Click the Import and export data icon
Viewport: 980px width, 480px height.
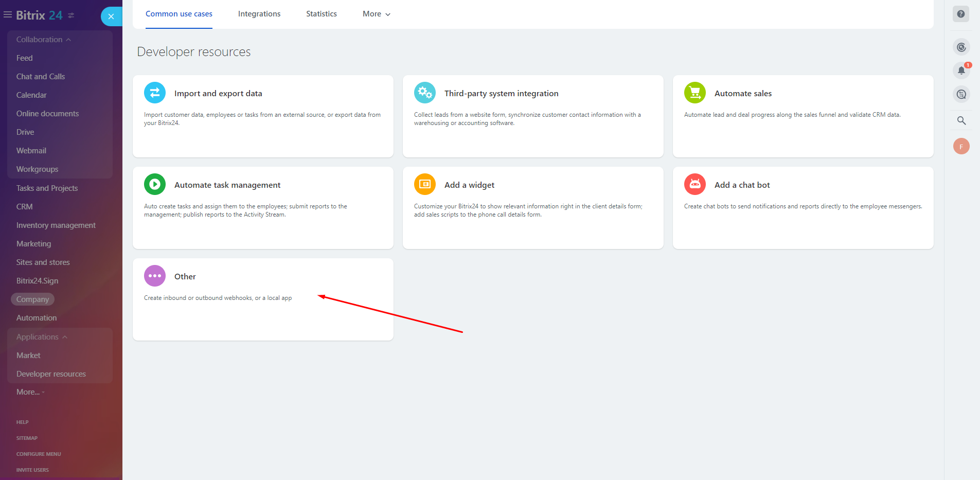click(155, 93)
